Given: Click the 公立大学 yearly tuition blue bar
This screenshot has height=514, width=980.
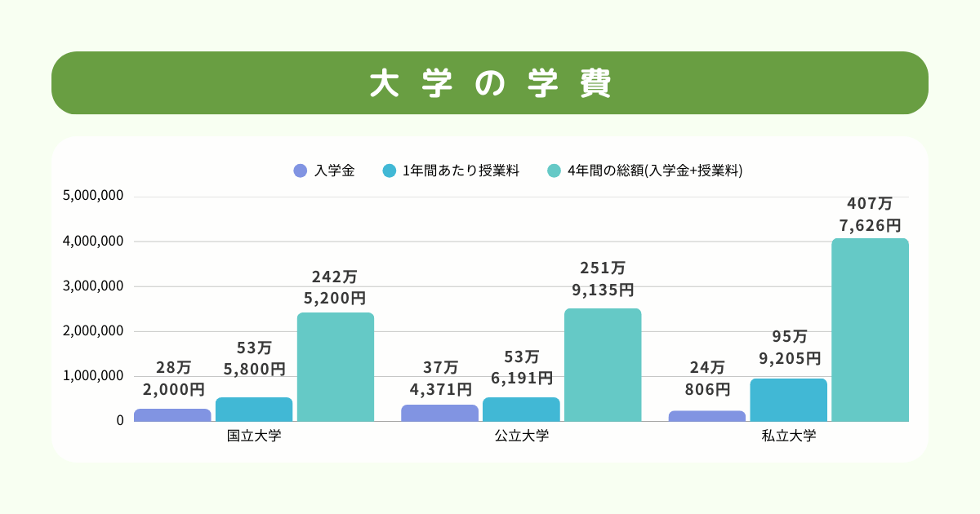Looking at the screenshot, I should click(521, 410).
